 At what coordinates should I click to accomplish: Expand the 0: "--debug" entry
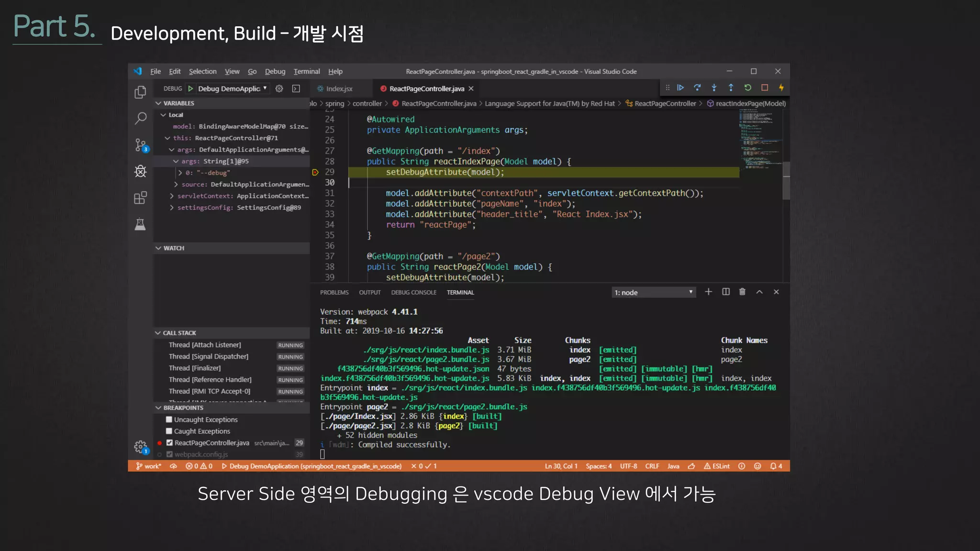[x=180, y=173]
